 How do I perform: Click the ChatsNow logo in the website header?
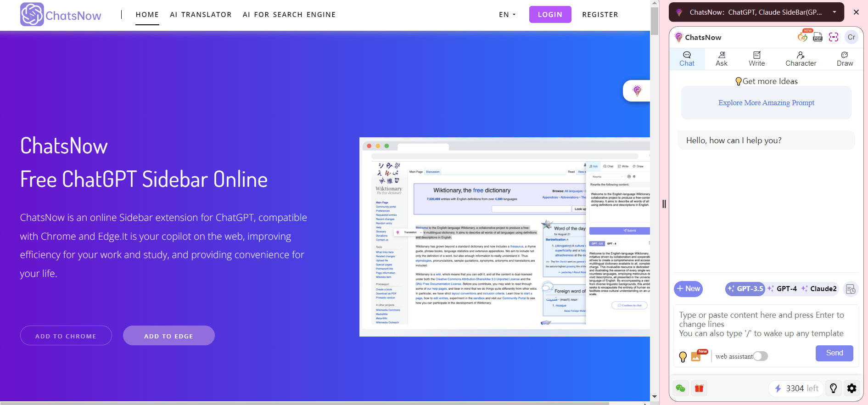click(x=61, y=15)
